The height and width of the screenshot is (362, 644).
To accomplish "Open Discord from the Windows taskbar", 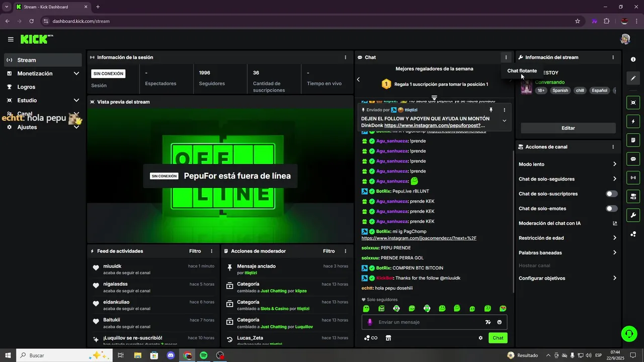I will coord(171,355).
